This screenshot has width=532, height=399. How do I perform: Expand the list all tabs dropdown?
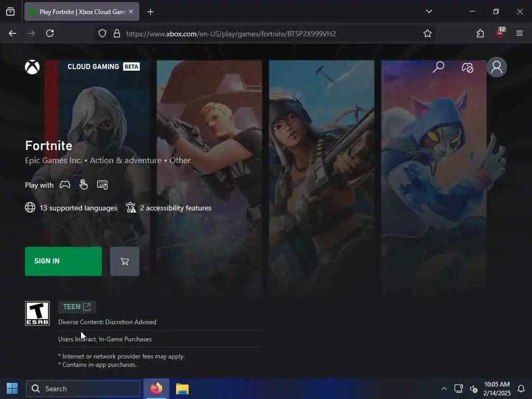pyautogui.click(x=429, y=11)
